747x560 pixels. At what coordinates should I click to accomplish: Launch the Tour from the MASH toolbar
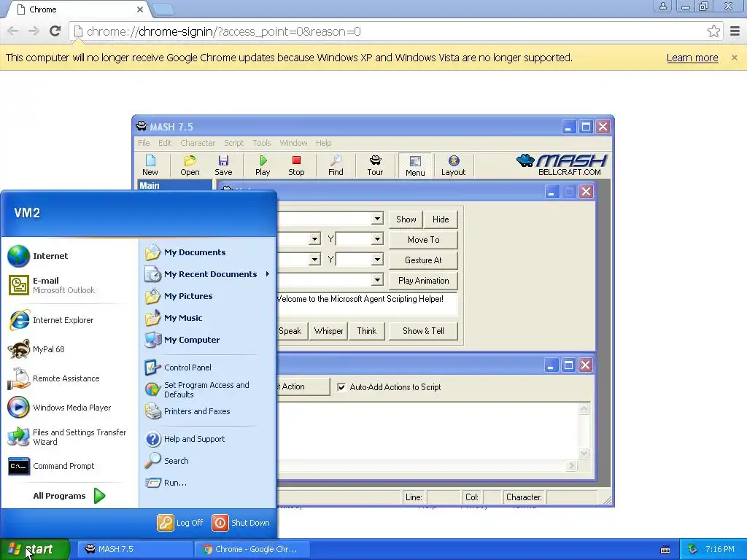tap(375, 166)
